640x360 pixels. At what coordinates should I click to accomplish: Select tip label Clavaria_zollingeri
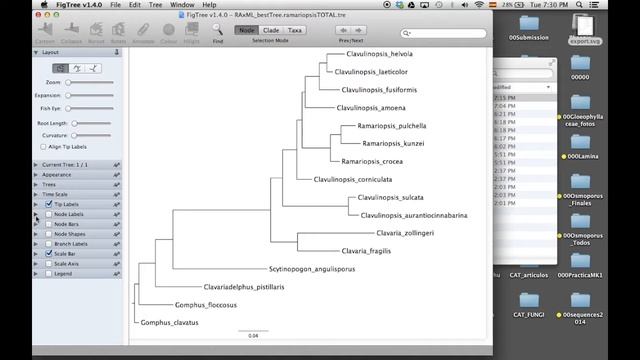(405, 233)
